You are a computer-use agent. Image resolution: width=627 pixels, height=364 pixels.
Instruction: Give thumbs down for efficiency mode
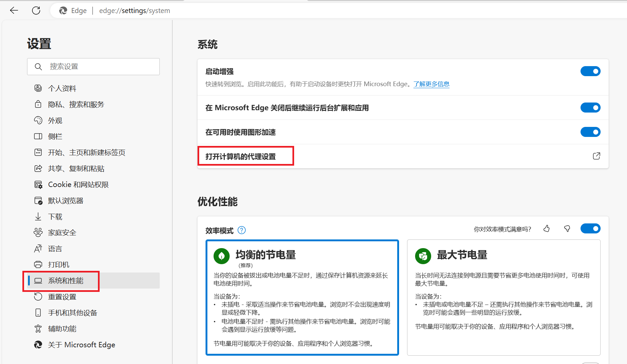coord(567,228)
